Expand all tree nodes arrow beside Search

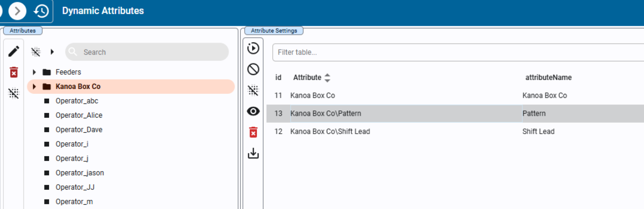tap(52, 52)
